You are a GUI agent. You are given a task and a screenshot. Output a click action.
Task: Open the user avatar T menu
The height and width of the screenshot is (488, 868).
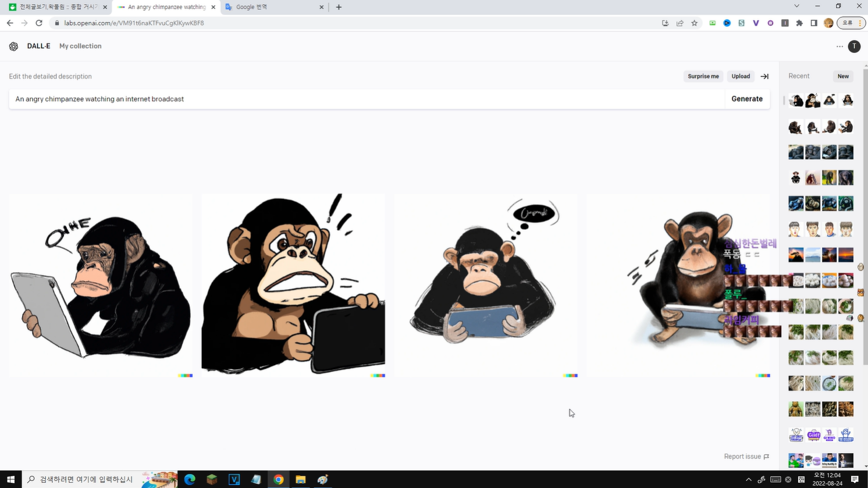click(x=854, y=47)
